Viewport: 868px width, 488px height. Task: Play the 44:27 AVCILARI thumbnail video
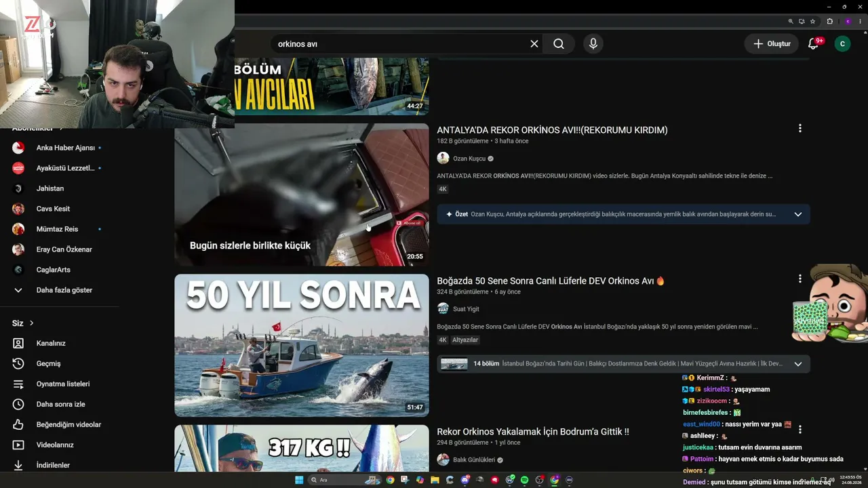pos(332,86)
